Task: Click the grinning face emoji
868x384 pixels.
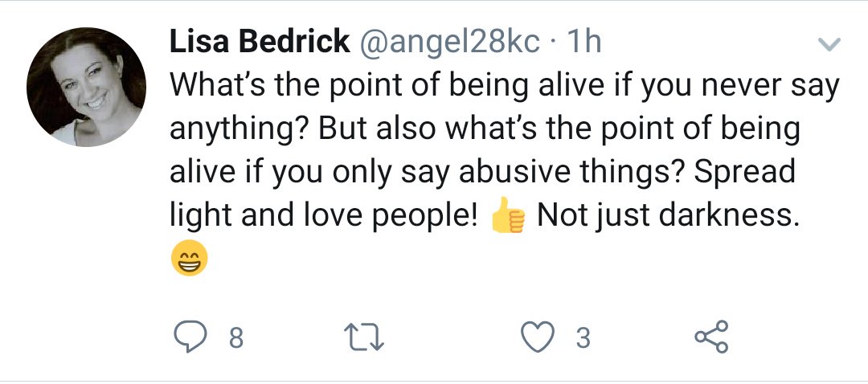Action: [190, 258]
